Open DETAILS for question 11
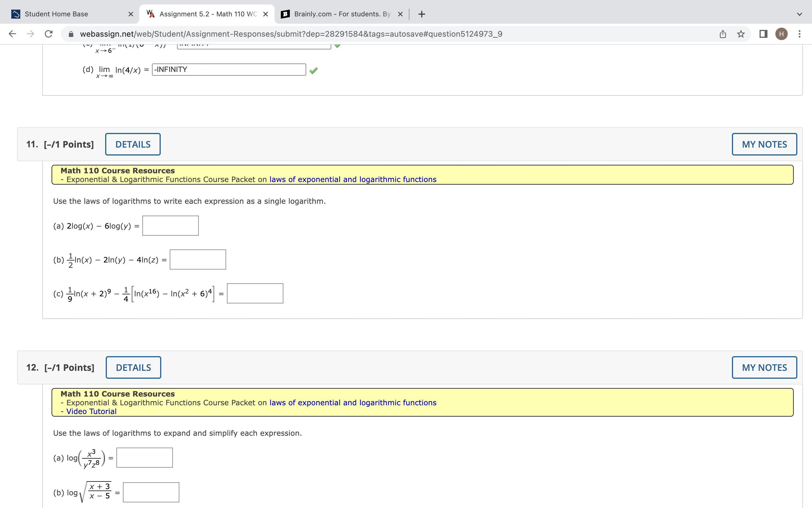The width and height of the screenshot is (812, 508). (x=133, y=144)
